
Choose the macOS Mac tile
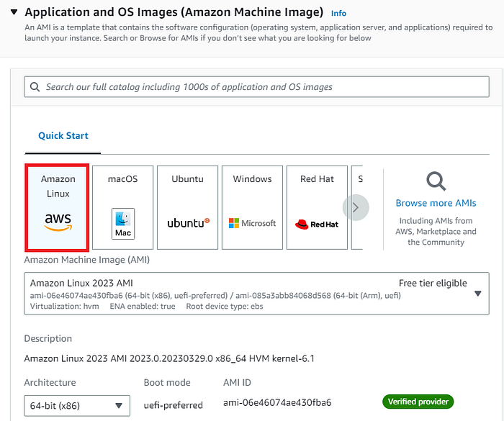(x=123, y=207)
